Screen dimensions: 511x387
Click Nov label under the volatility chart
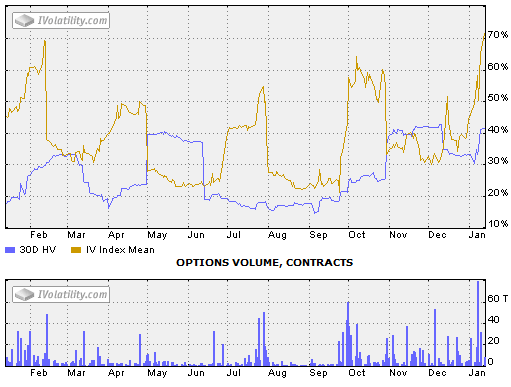(398, 235)
